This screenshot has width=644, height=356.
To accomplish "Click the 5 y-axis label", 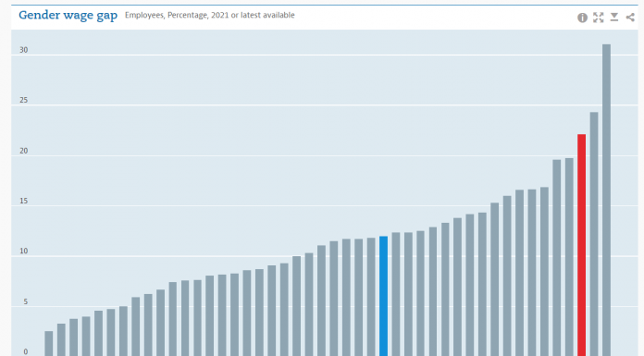I will (26, 301).
